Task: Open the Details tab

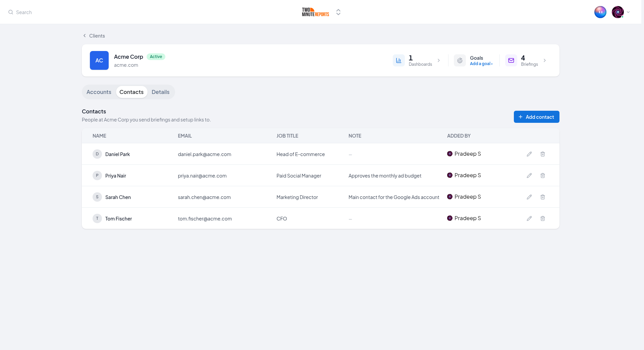Action: tap(161, 92)
